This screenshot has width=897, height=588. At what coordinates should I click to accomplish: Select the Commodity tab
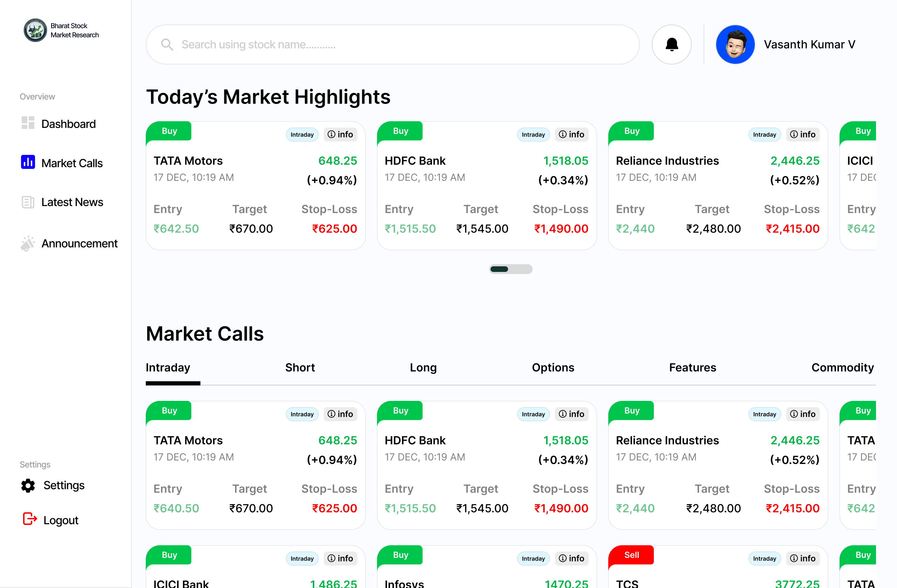[842, 368]
